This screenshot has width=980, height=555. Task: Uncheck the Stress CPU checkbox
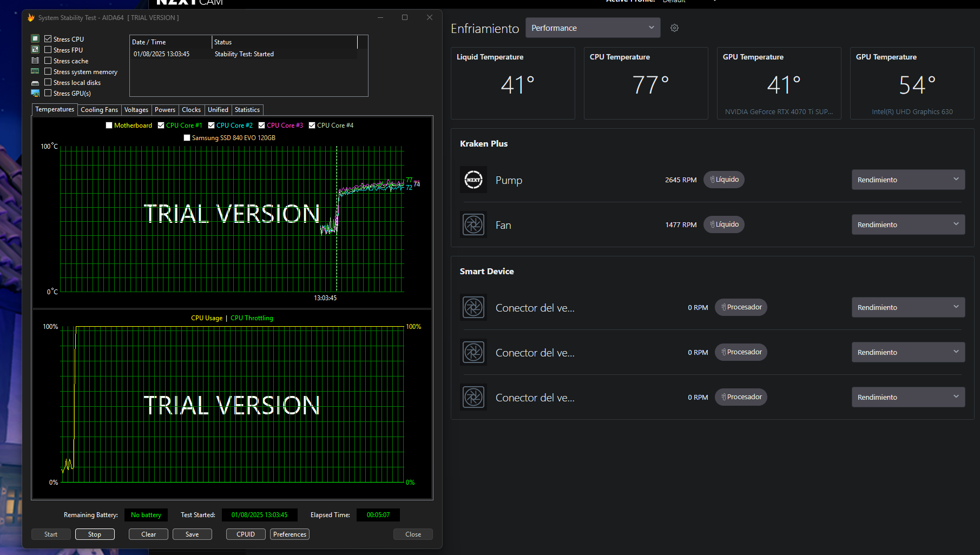click(48, 39)
